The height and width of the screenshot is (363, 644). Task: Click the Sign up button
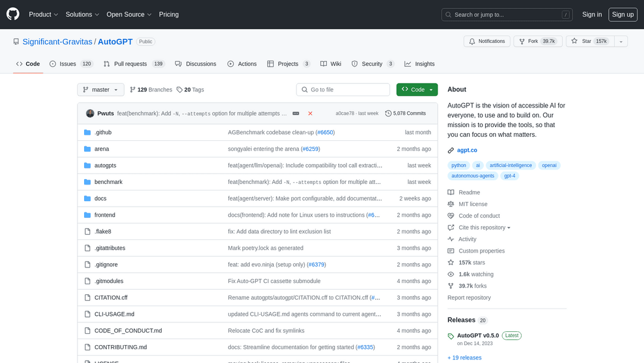point(623,14)
